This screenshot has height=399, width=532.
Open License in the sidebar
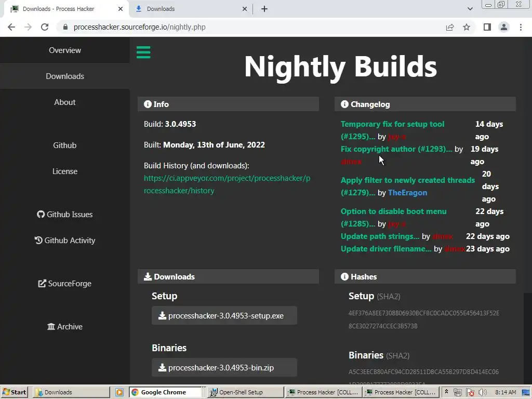[x=65, y=171]
